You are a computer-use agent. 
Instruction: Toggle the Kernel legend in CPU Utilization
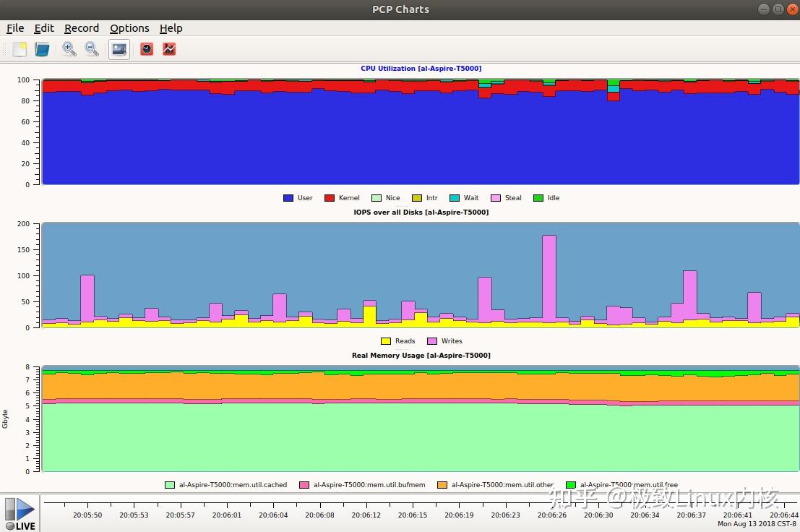(342, 197)
